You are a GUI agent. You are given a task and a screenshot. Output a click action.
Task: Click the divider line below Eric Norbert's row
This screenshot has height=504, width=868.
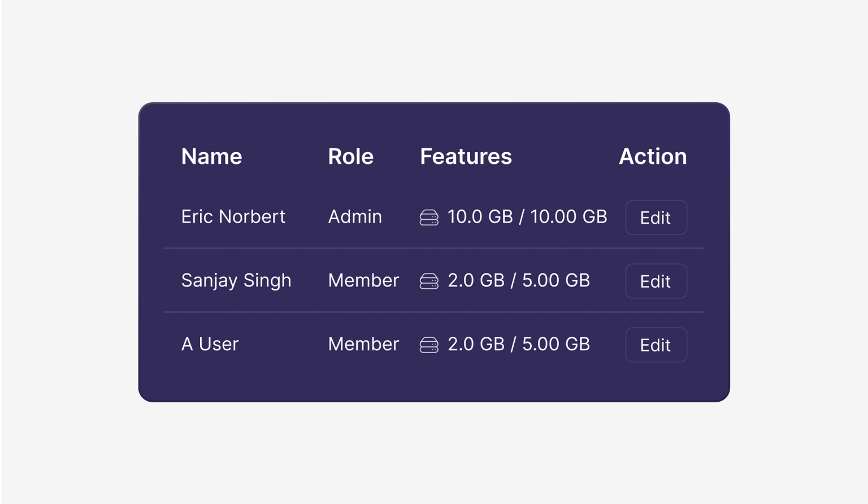click(x=434, y=248)
